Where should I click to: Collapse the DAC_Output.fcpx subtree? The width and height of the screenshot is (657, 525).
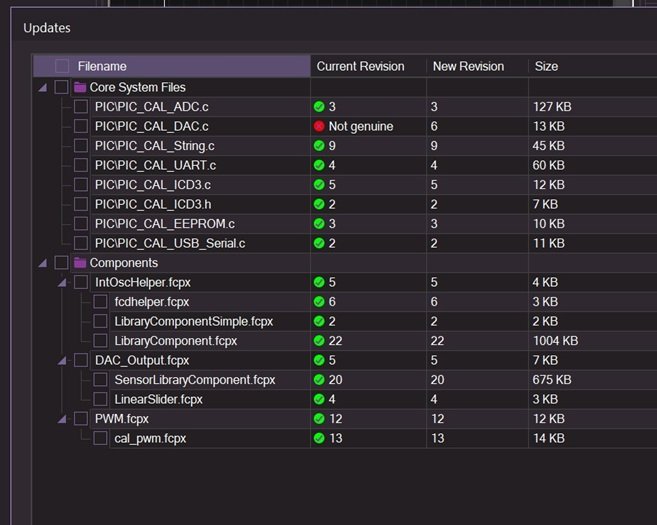point(62,360)
